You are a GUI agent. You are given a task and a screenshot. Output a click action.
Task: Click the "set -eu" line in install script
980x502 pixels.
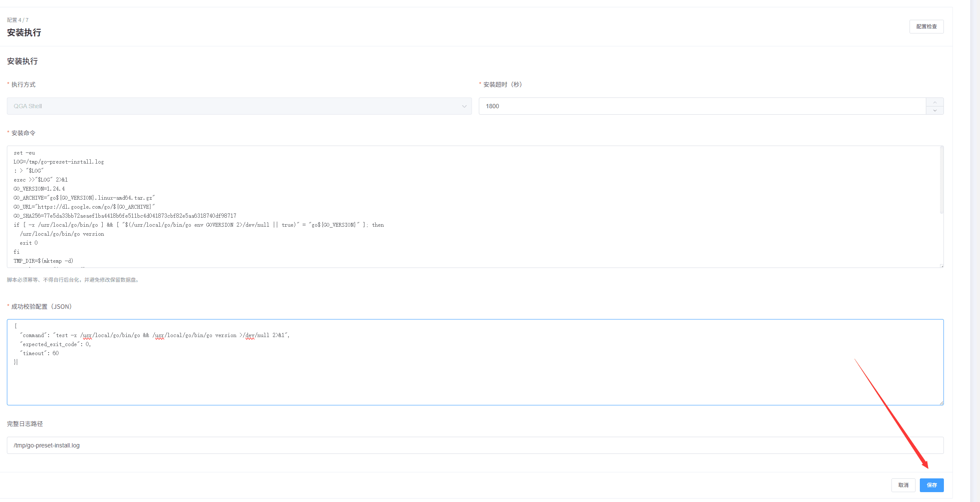[24, 153]
